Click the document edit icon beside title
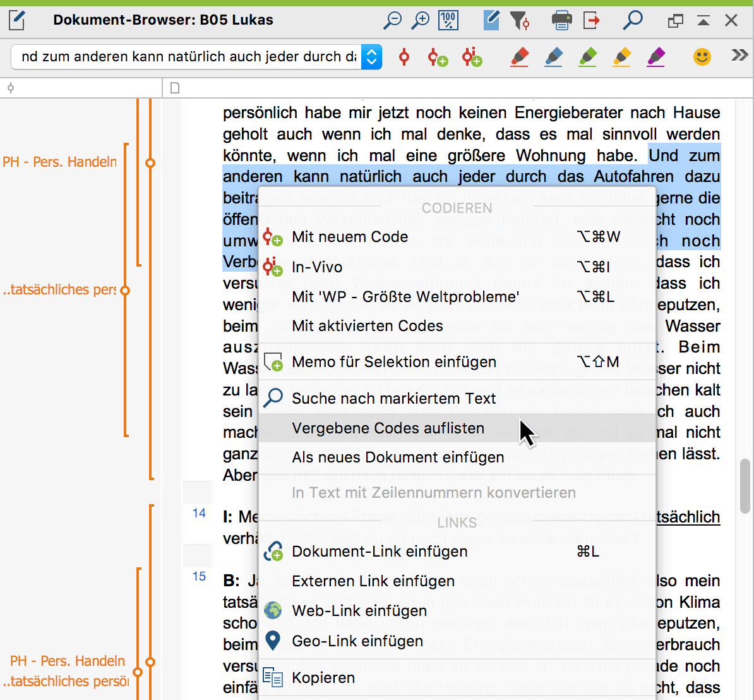Screen dimensions: 754x700 click(17, 20)
